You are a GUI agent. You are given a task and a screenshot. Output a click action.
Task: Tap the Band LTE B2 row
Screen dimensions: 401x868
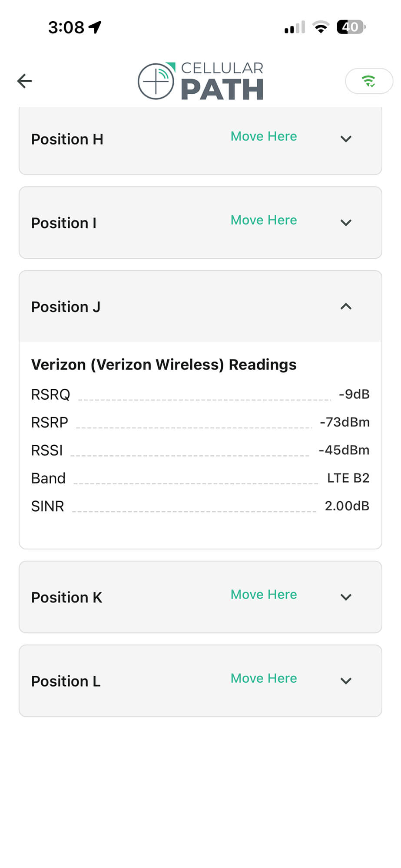[200, 478]
